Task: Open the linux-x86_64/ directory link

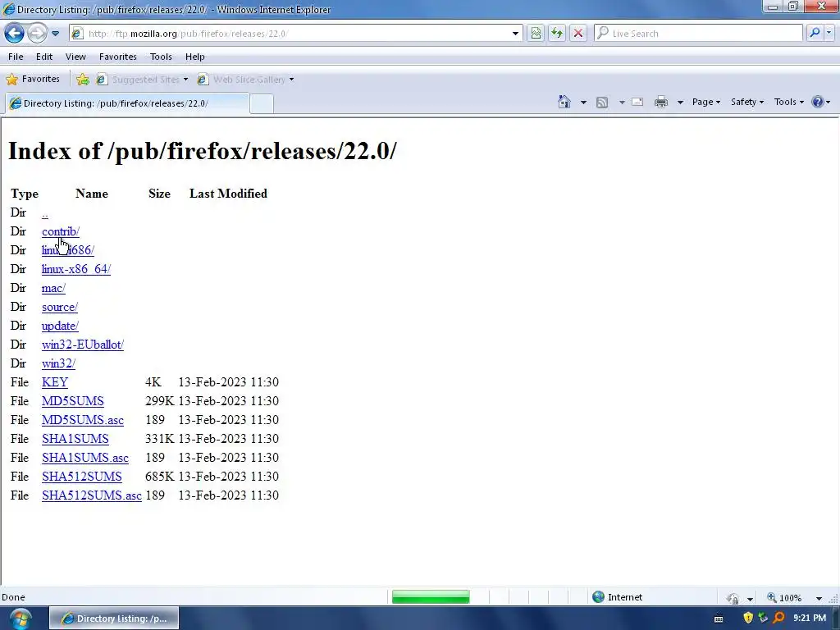Action: (76, 269)
